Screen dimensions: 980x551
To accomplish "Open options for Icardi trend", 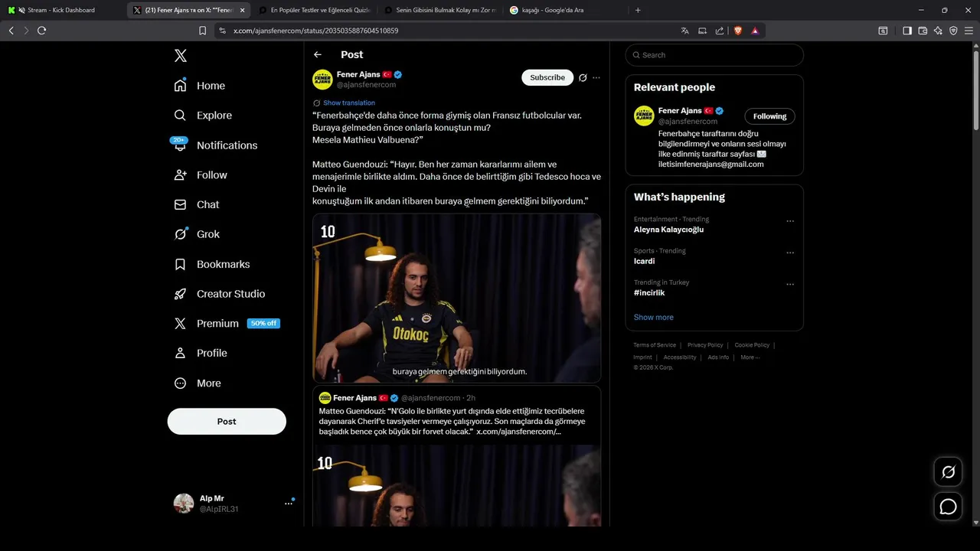I will point(790,253).
